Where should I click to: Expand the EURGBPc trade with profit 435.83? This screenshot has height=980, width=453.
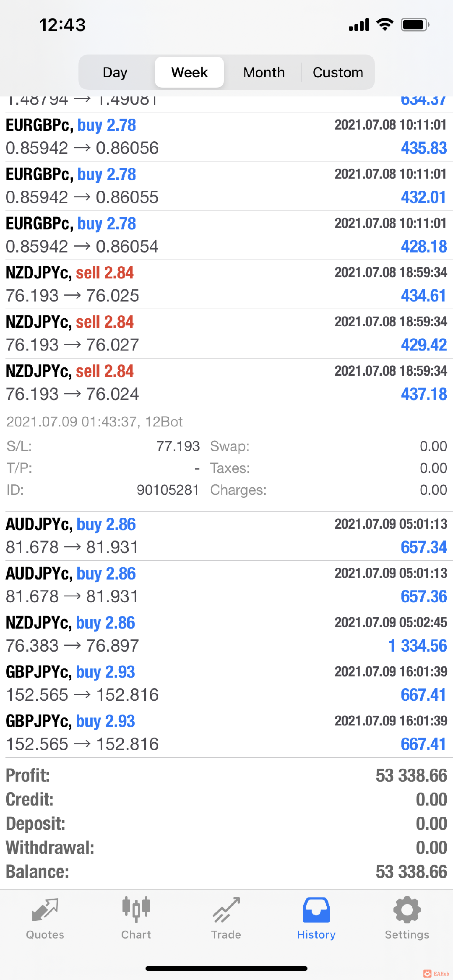226,137
